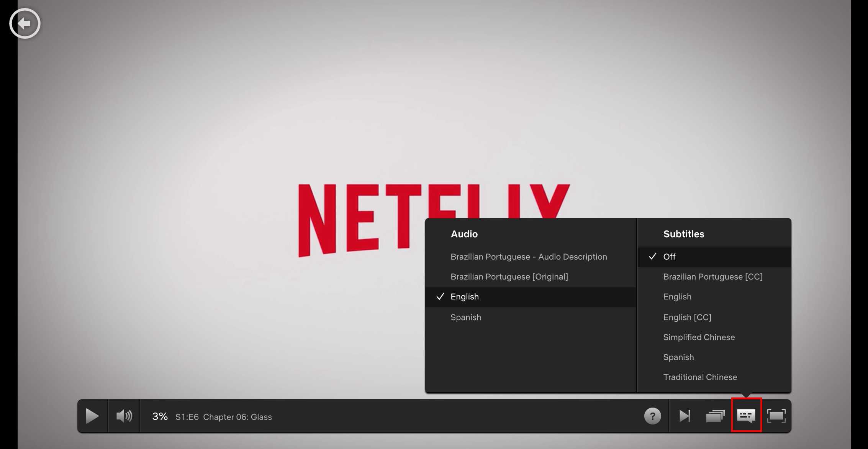Click the fullscreen expand icon

pyautogui.click(x=776, y=416)
